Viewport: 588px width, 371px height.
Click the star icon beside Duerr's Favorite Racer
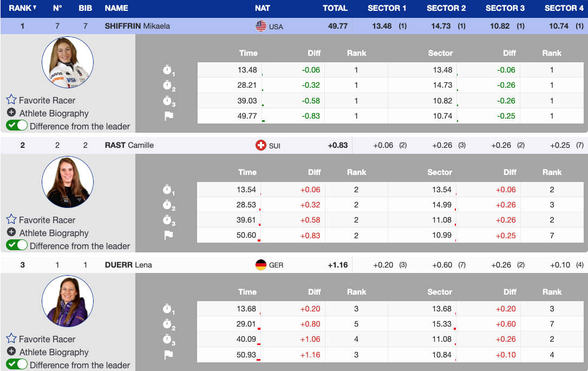coord(11,339)
